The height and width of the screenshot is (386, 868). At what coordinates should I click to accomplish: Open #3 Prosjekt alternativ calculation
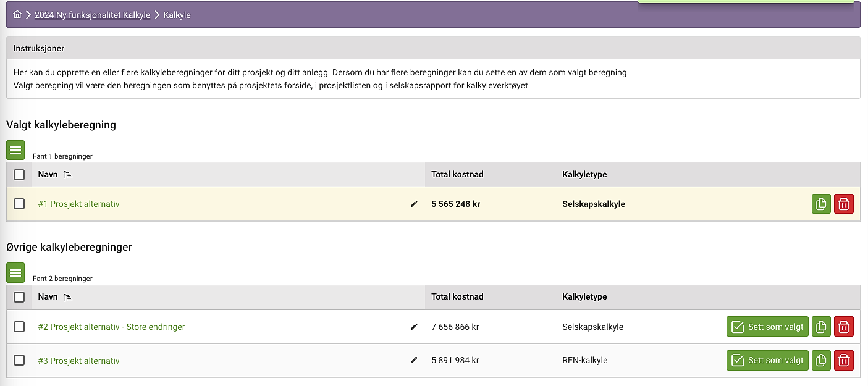tap(78, 361)
